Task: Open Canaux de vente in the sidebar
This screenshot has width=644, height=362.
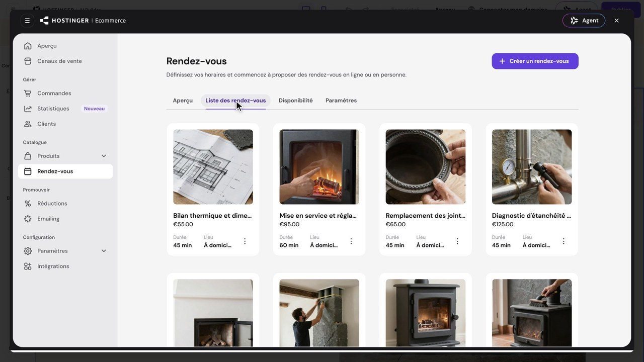Action: [x=65, y=61]
